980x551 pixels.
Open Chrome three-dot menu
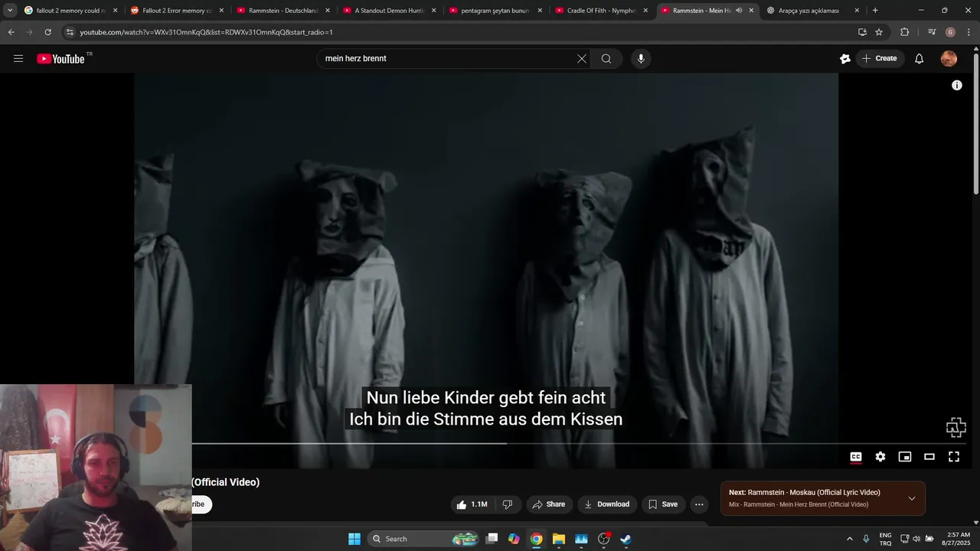(x=969, y=32)
